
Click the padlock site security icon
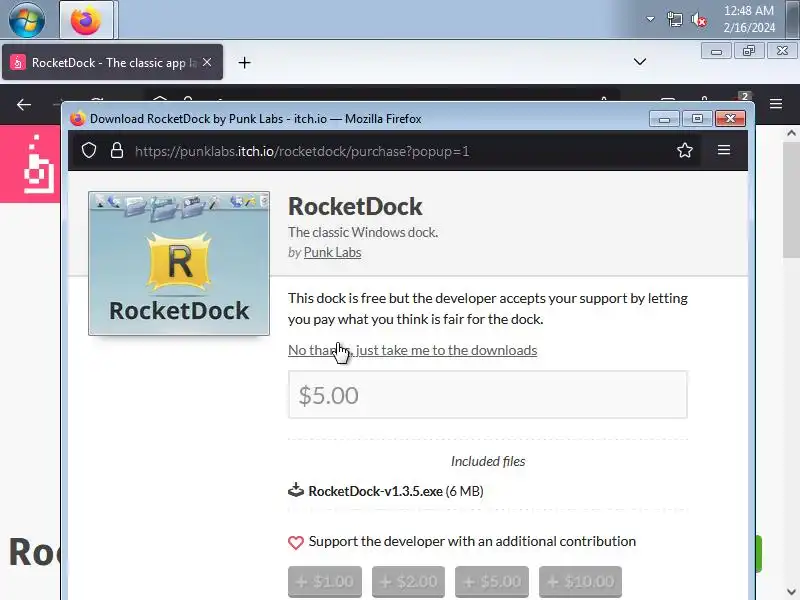tap(117, 151)
